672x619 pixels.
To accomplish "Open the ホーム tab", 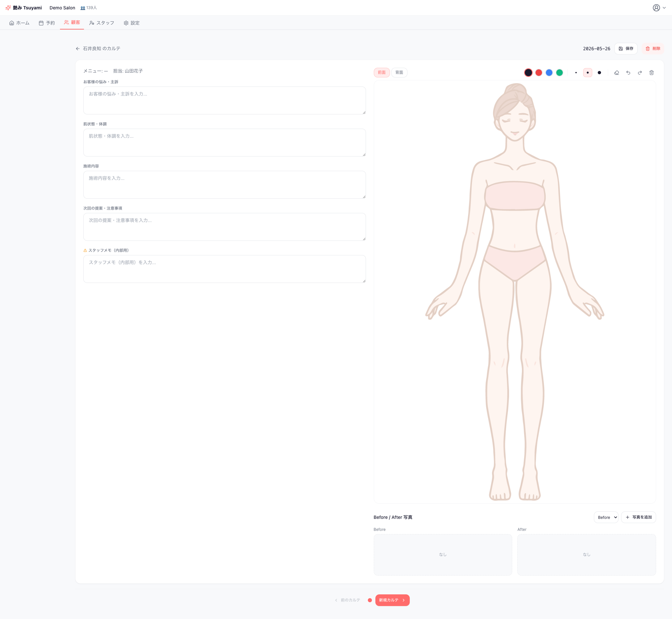I will click(x=19, y=23).
